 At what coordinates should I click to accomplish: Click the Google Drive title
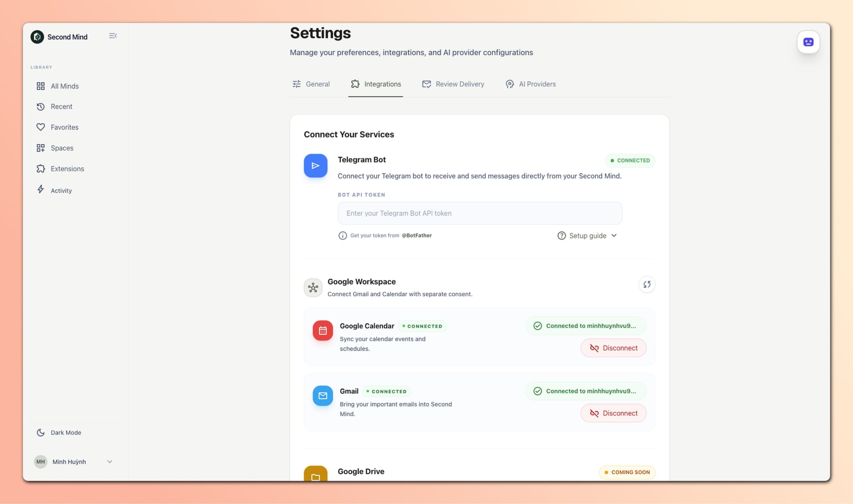click(x=361, y=471)
